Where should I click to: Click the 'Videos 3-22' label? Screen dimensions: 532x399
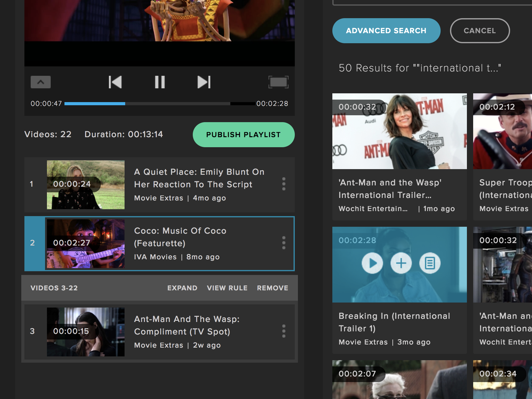point(54,288)
